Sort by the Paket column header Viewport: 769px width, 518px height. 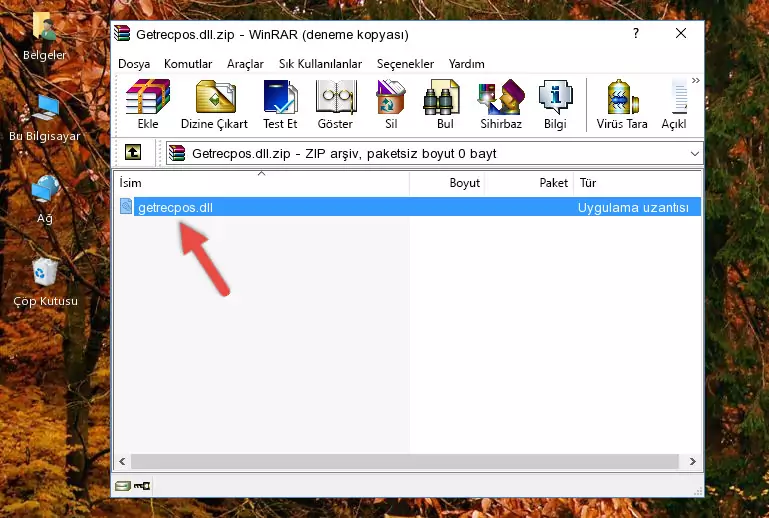pos(530,183)
